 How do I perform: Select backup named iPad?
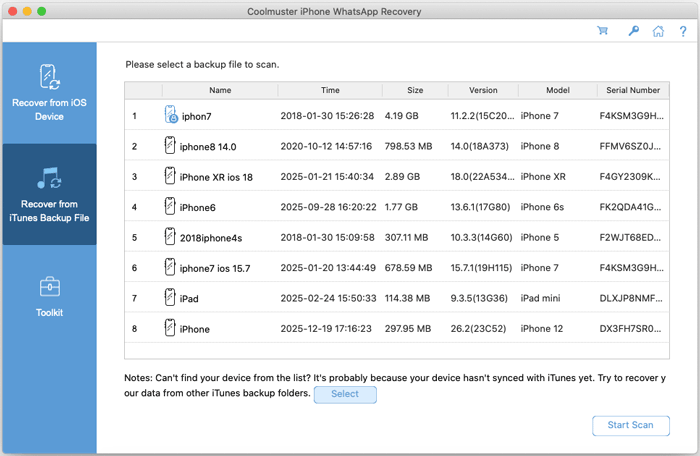(x=189, y=299)
